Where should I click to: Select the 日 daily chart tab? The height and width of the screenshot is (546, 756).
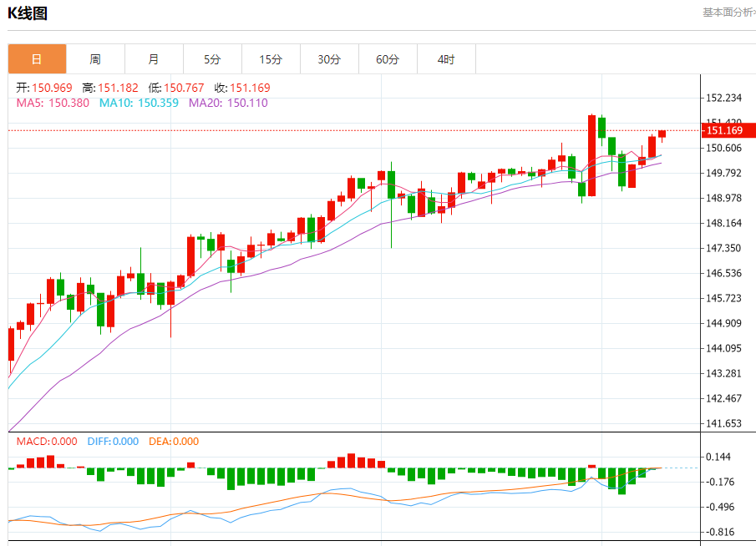click(37, 58)
